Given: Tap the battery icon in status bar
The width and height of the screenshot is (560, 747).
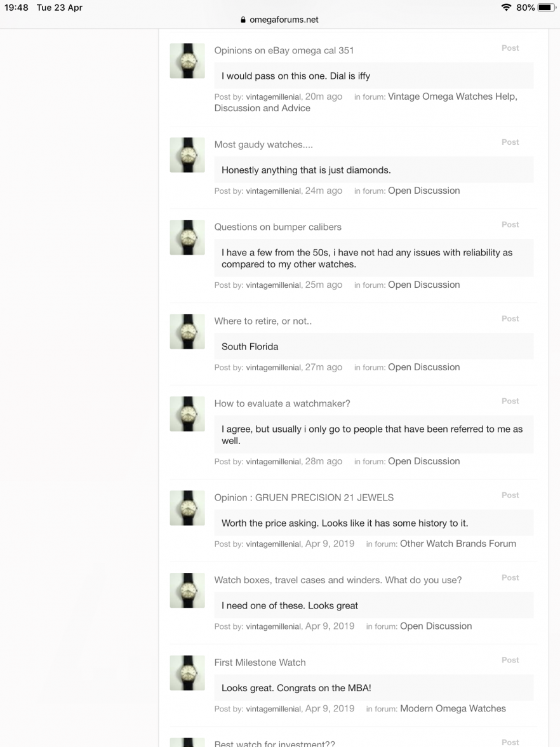Looking at the screenshot, I should 547,8.
